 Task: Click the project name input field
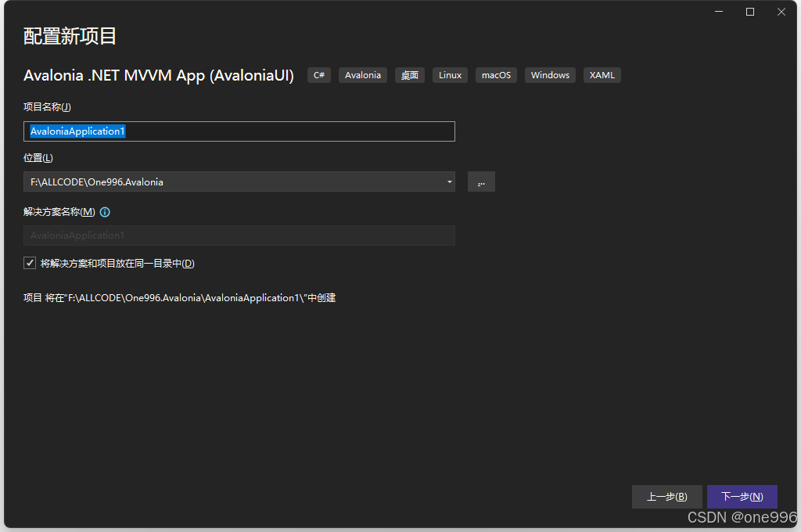pyautogui.click(x=239, y=131)
